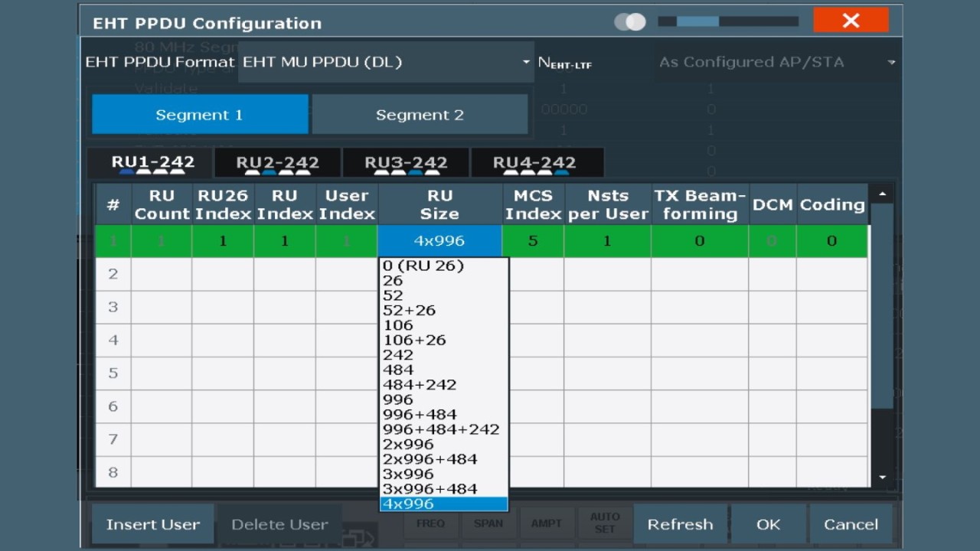Click the AUTO SET key behind the dialog

point(605,523)
